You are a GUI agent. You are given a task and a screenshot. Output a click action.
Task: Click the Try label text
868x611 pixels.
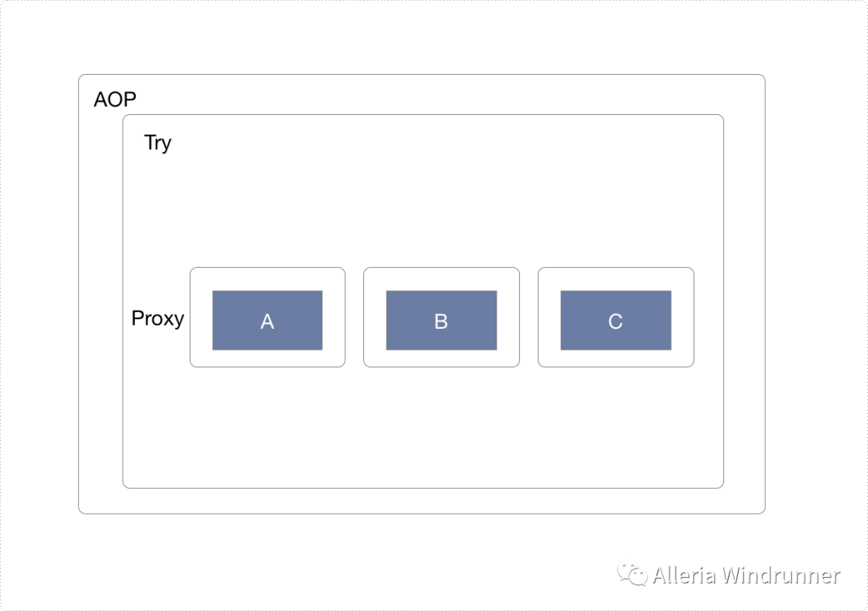(158, 143)
